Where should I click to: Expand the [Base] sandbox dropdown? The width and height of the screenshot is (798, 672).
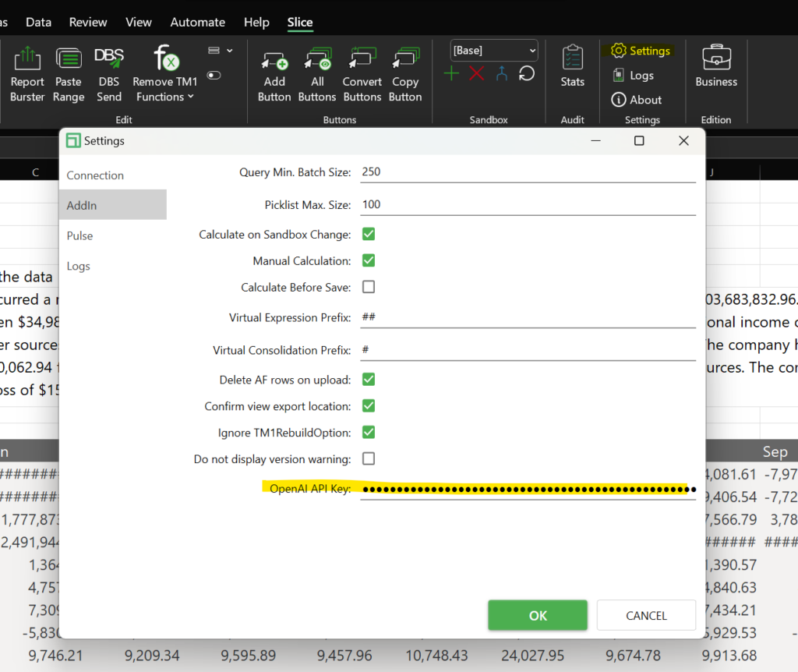(x=494, y=50)
